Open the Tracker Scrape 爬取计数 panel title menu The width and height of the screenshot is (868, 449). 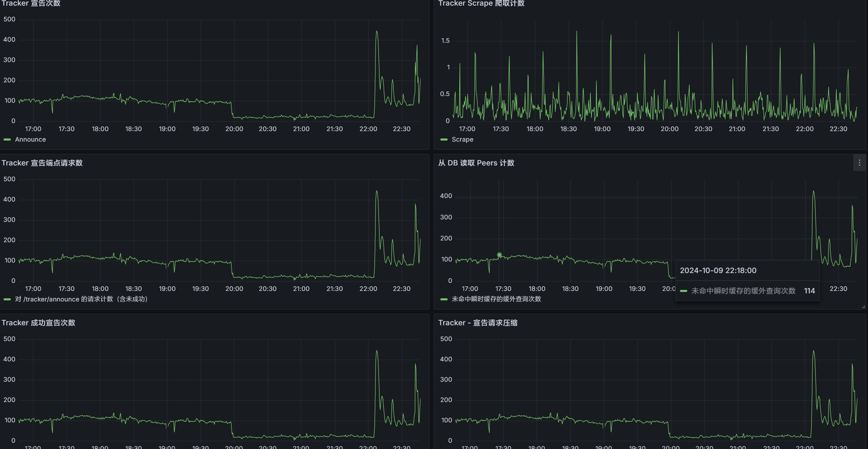[x=481, y=4]
